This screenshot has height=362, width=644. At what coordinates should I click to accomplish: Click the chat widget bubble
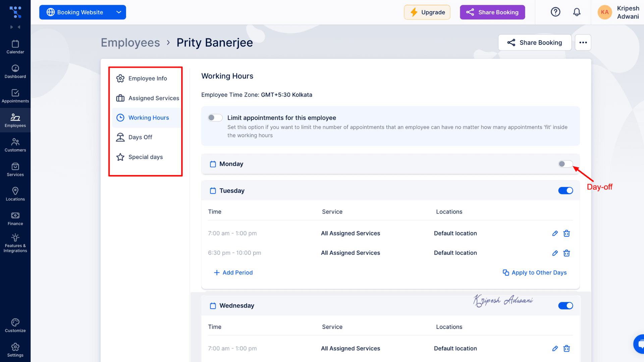tap(639, 344)
